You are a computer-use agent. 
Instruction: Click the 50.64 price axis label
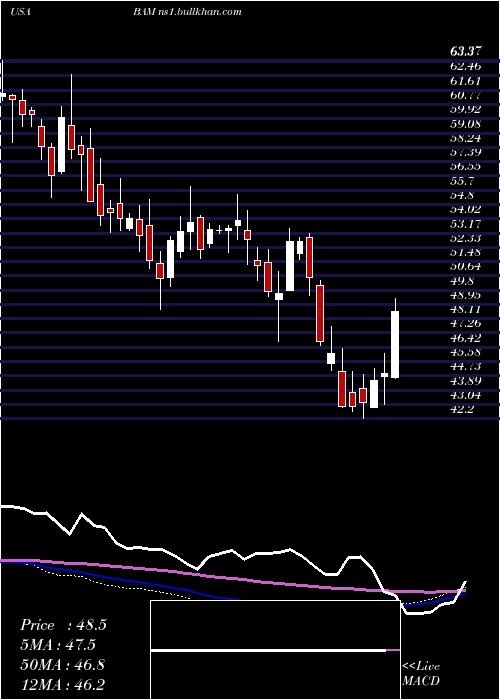pyautogui.click(x=465, y=267)
